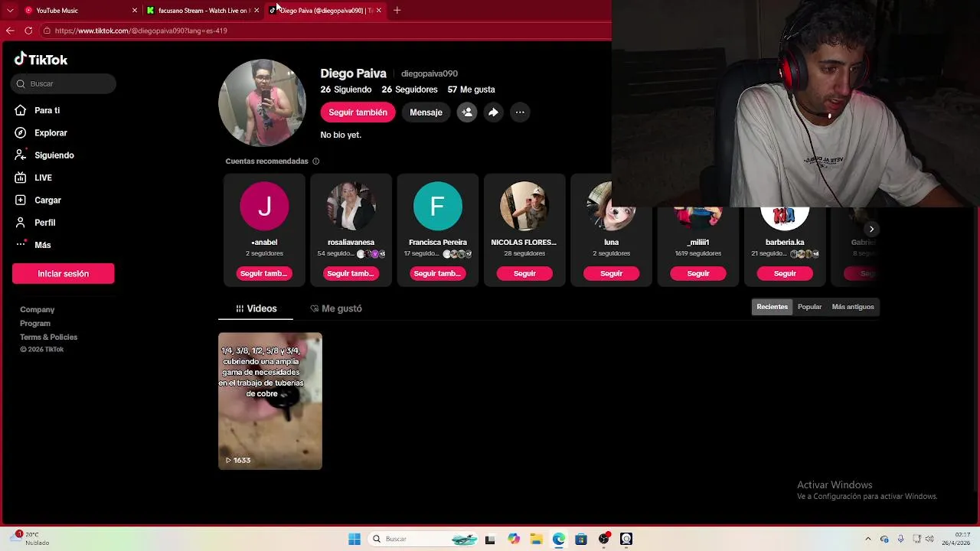This screenshot has height=551, width=980.
Task: Sort videos by Más antiguos
Action: click(x=853, y=307)
